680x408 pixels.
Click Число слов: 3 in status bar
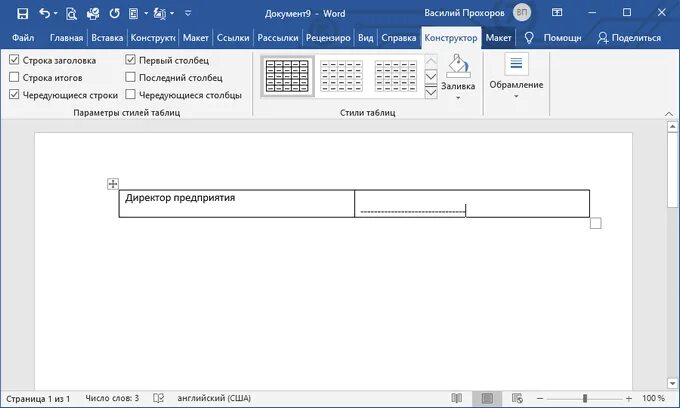tap(112, 398)
